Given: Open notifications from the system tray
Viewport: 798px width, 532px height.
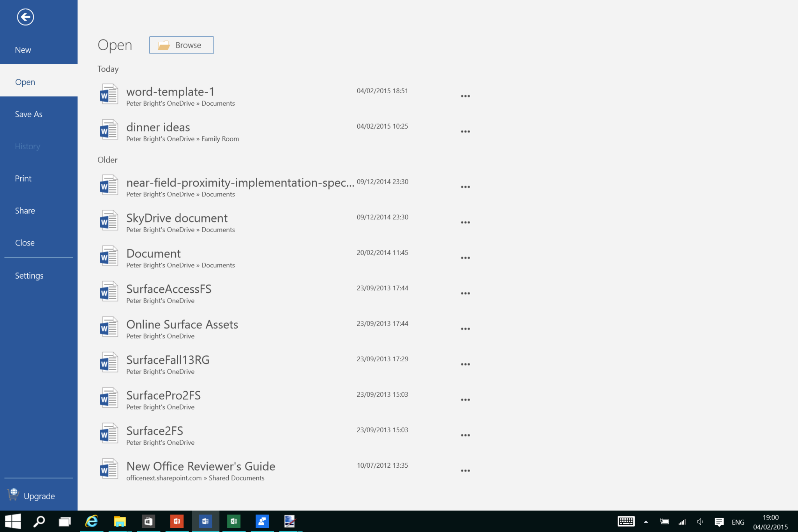Looking at the screenshot, I should pos(719,521).
